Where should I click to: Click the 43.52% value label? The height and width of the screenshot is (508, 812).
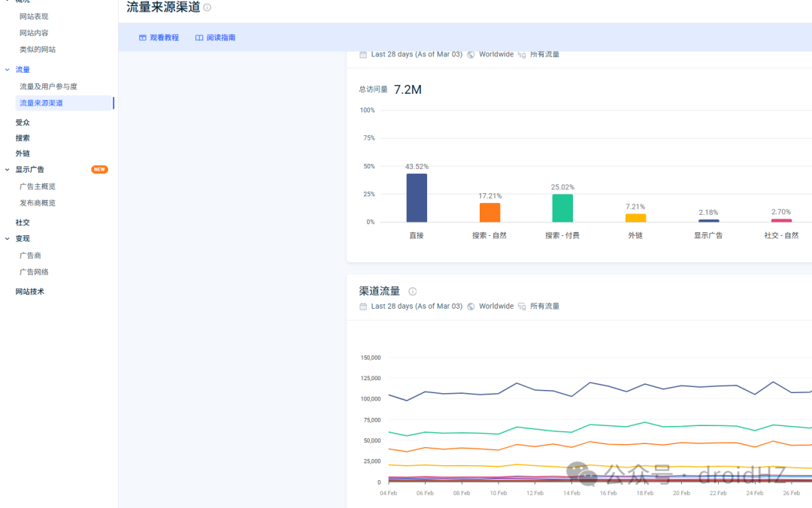417,167
